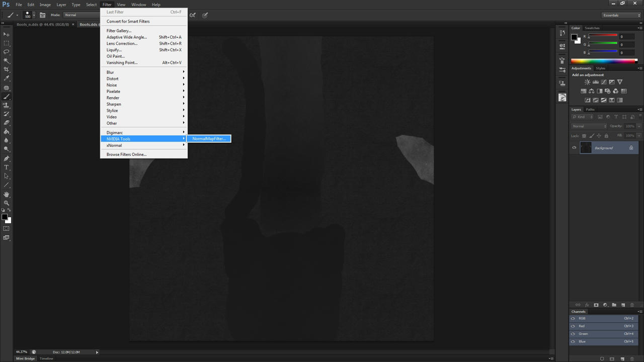Select the Pen tool
The image size is (644, 362).
[x=7, y=158]
